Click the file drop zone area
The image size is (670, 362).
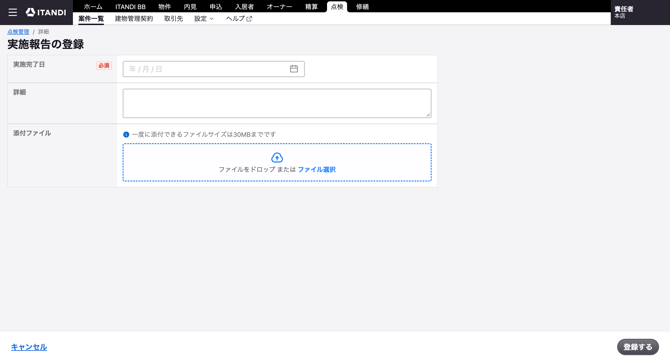point(277,162)
